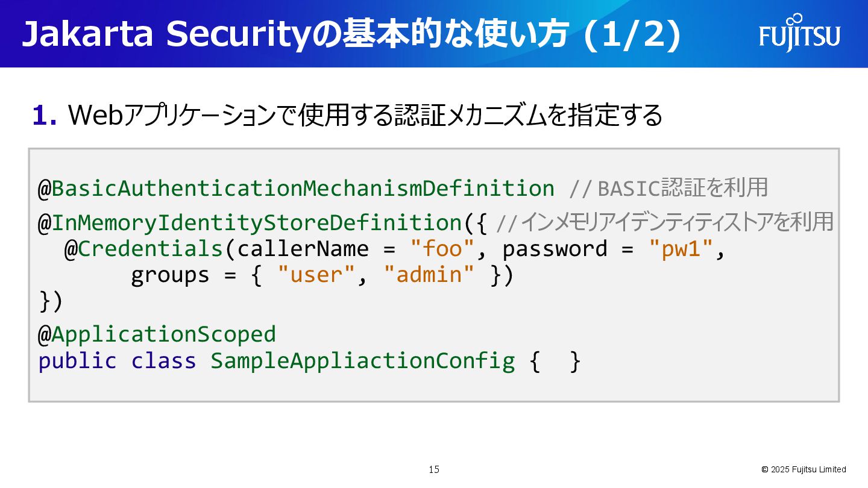Viewport: 868px width, 488px height.
Task: Click the Fujitsu logo in header
Action: click(799, 33)
